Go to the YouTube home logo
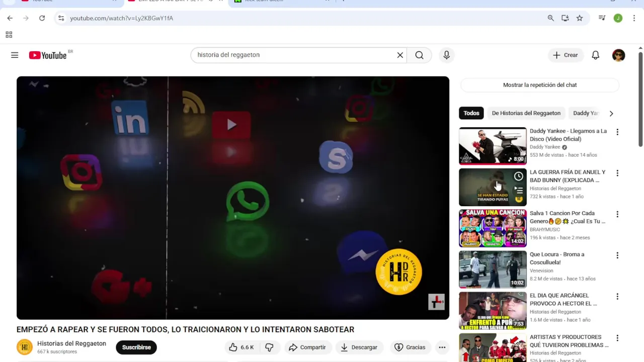This screenshot has width=644, height=362. pos(48,55)
